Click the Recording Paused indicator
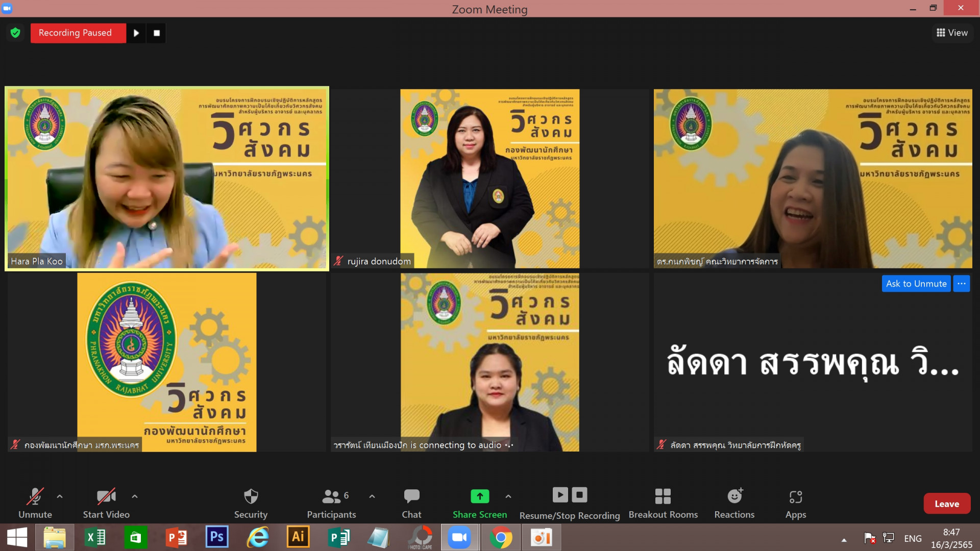 click(78, 33)
